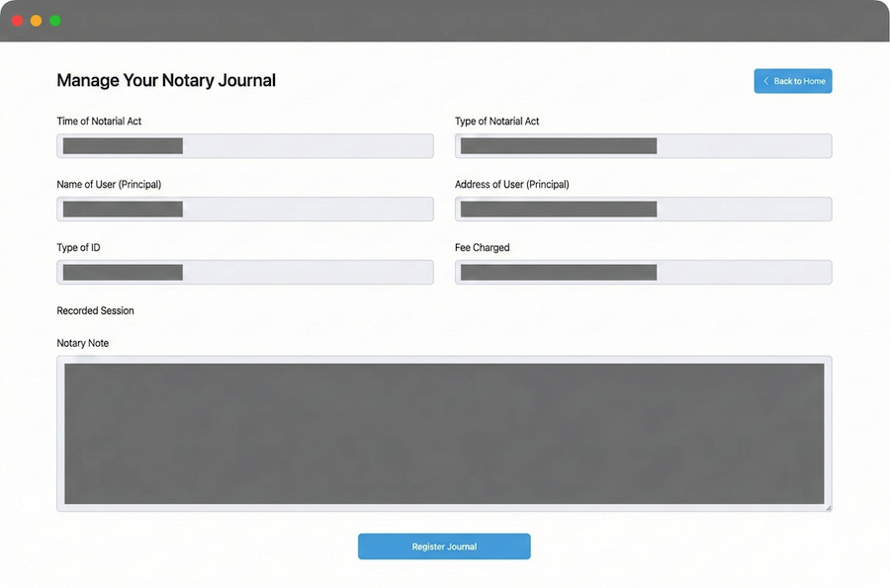This screenshot has width=890, height=588.
Task: Select the Type of Notarial Act field
Action: click(x=643, y=146)
